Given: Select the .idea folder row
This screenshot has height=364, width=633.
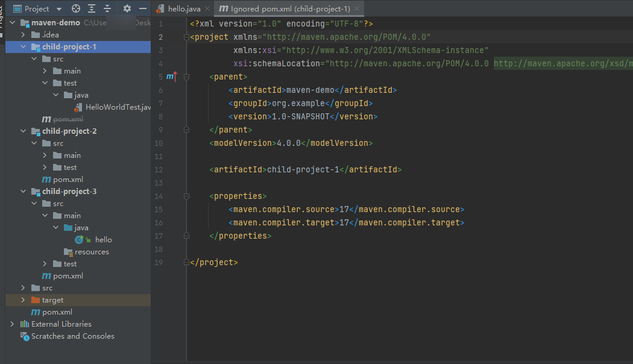Looking at the screenshot, I should (78, 35).
